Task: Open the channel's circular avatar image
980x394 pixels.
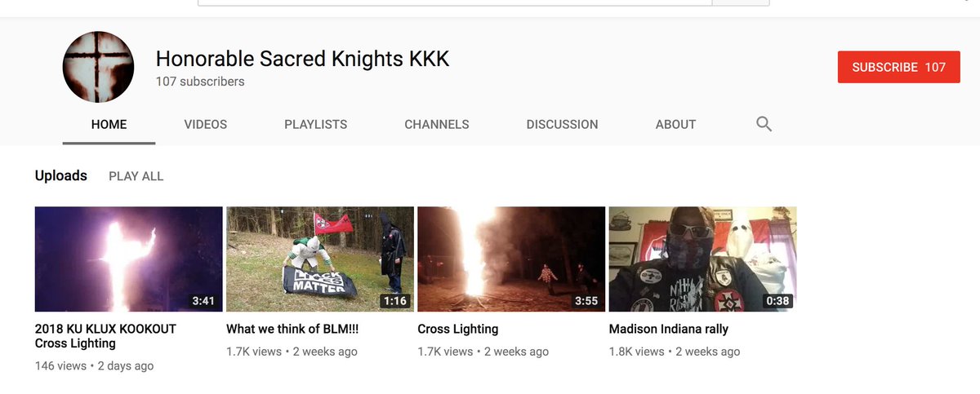Action: point(98,67)
